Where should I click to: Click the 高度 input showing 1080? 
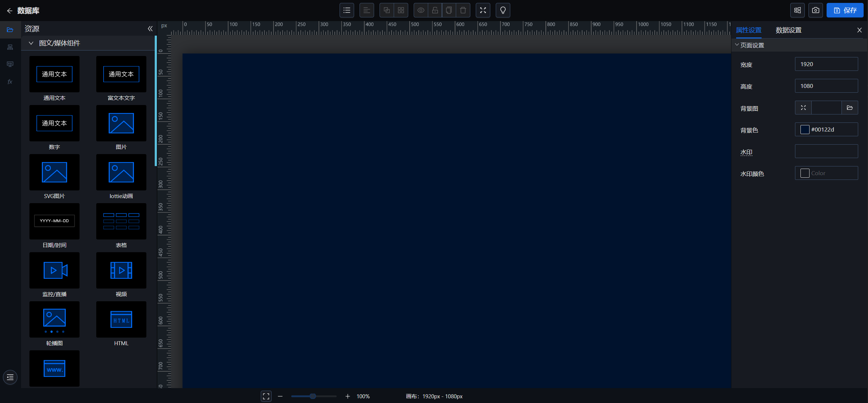(x=826, y=86)
